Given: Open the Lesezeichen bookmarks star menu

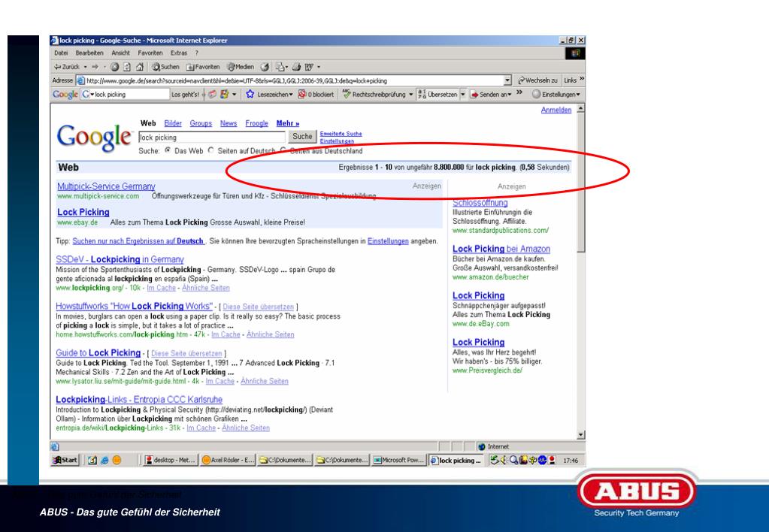Looking at the screenshot, I should pos(269,94).
